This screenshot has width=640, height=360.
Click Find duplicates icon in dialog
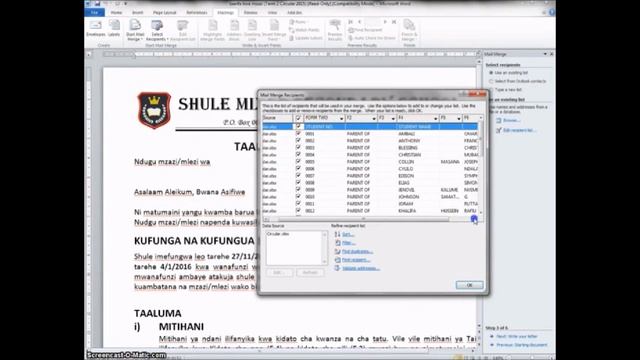pos(338,251)
